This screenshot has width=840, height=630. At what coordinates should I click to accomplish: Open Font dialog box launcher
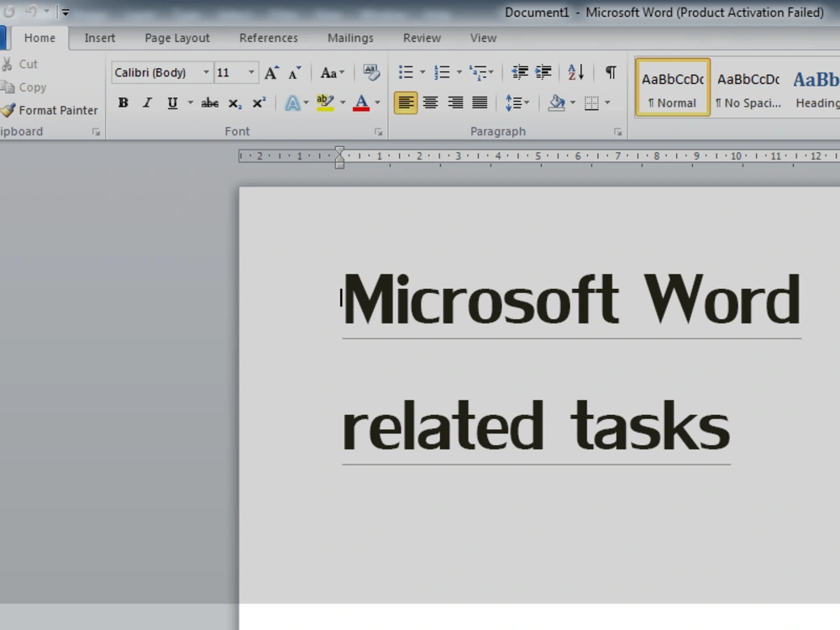pos(378,132)
